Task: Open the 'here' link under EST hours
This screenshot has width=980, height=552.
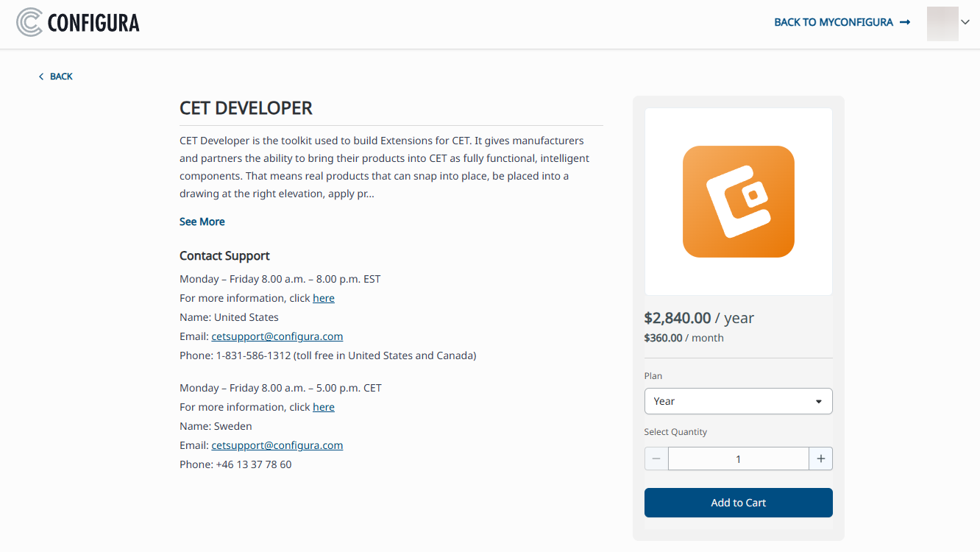Action: tap(324, 298)
